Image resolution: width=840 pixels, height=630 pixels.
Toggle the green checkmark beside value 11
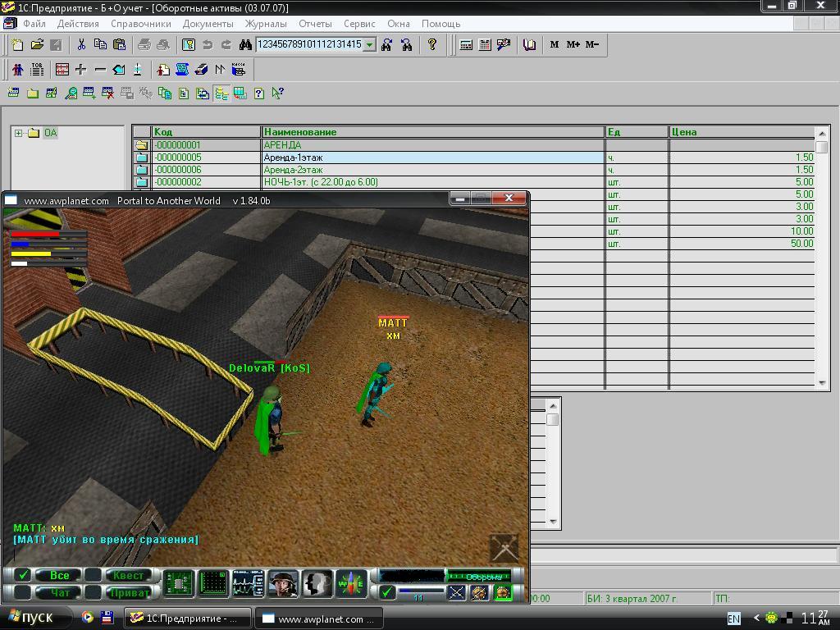(x=387, y=592)
